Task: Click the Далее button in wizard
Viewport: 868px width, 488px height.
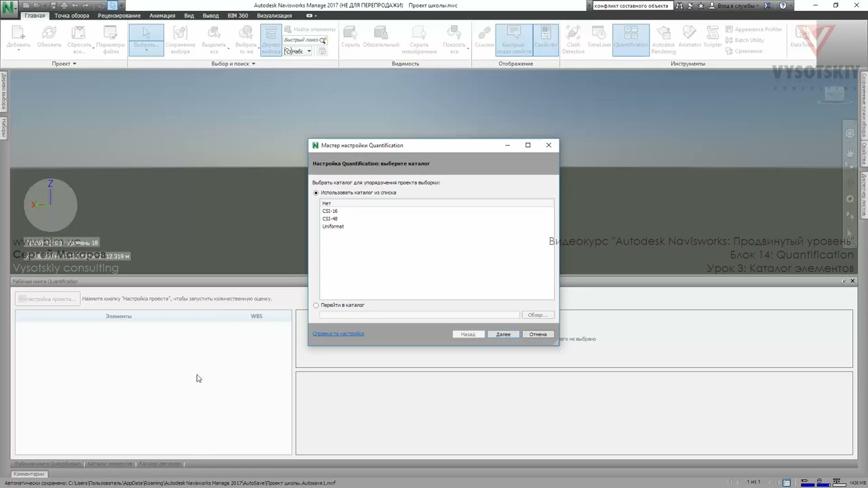Action: (503, 334)
